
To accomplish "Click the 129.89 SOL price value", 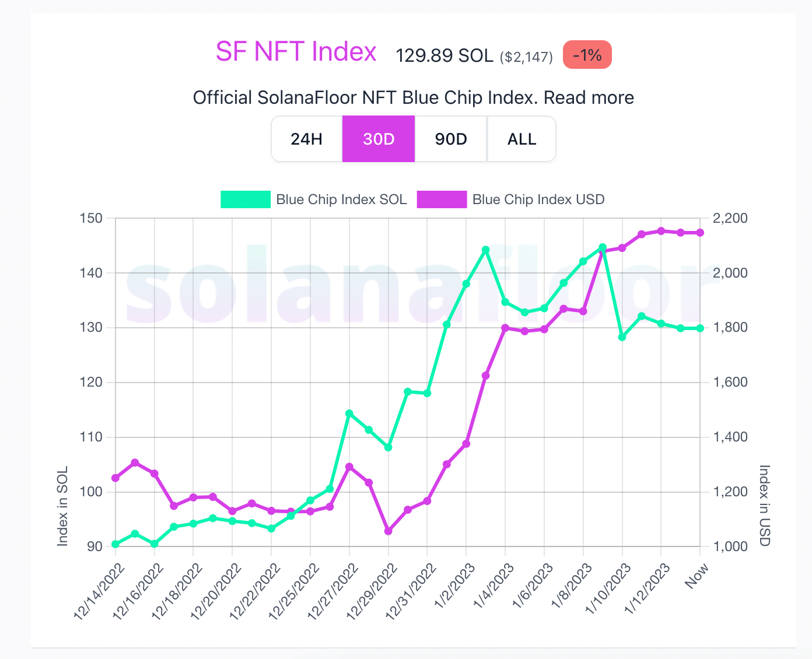I will [444, 55].
